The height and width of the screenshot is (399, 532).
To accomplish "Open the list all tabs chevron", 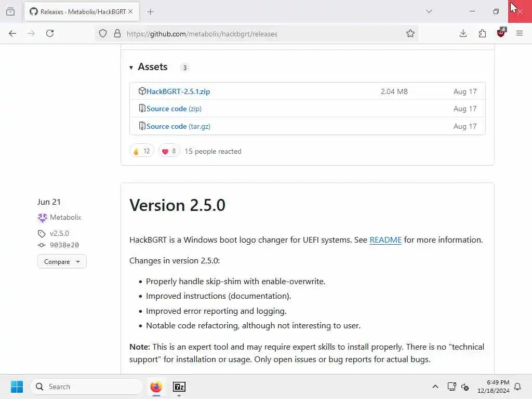I will point(429,11).
